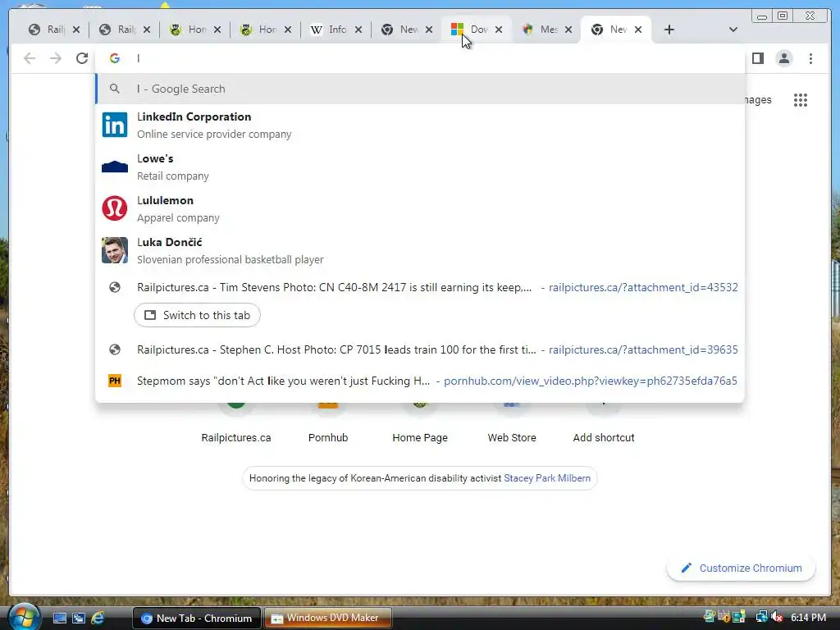840x630 pixels.
Task: Click the Lowe's logo icon
Action: (x=115, y=167)
